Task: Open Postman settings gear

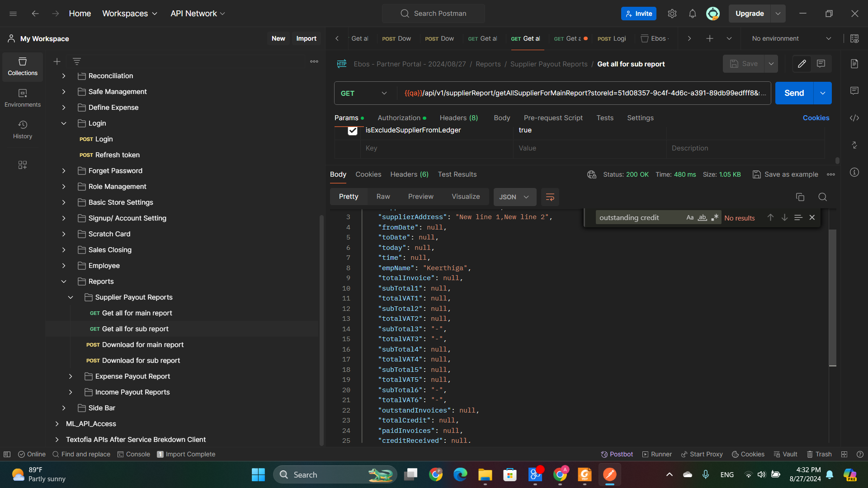Action: 672,14
